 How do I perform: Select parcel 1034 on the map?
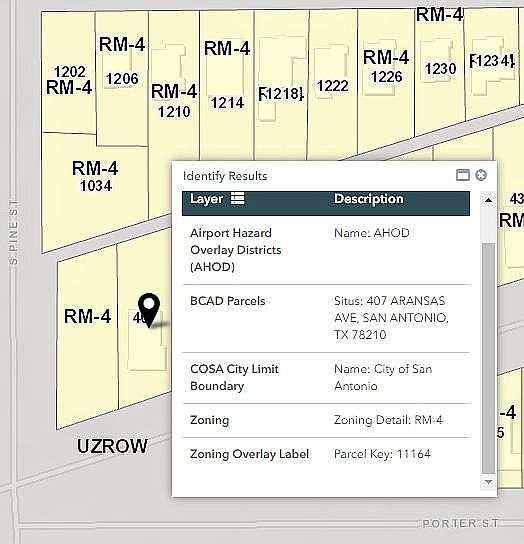coord(96,186)
